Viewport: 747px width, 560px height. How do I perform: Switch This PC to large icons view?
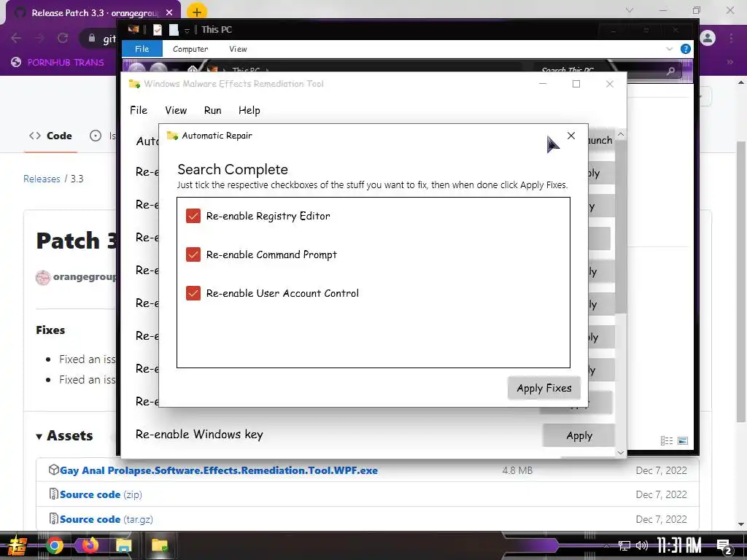683,440
